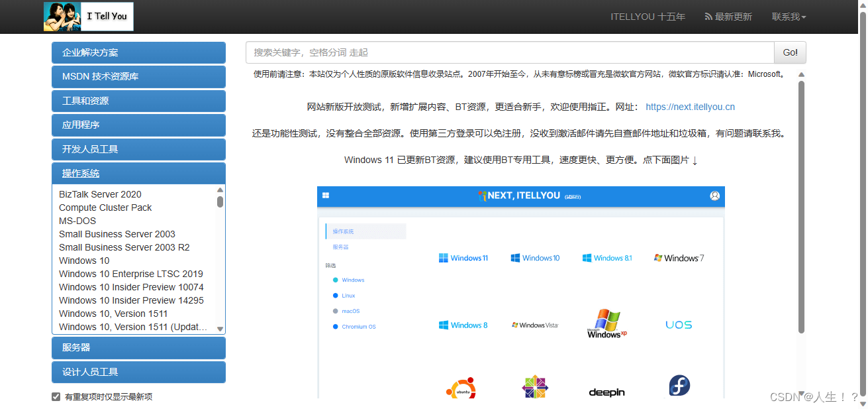
Task: Expand the MSDN 技术资源库 panel
Action: (138, 76)
